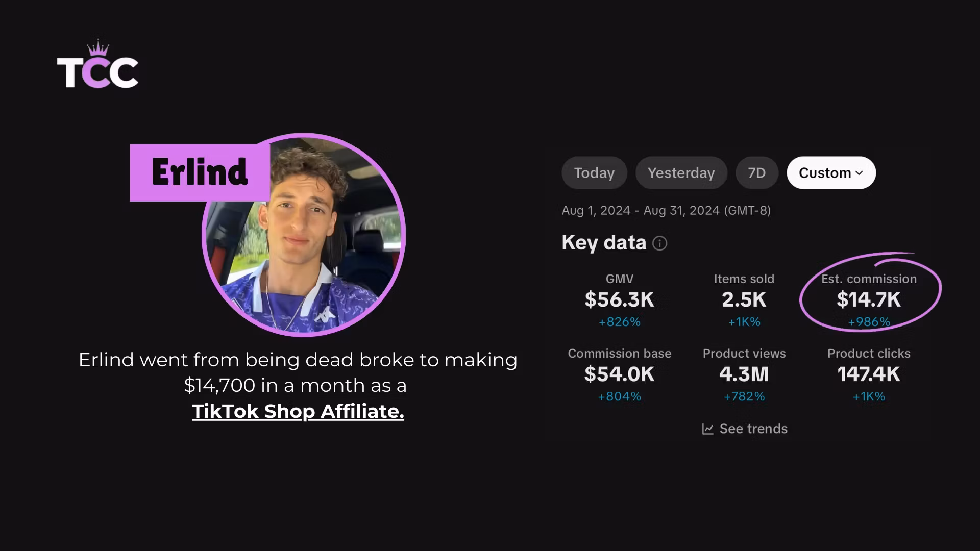The width and height of the screenshot is (980, 551).
Task: Switch to the Yesterday filter
Action: point(681,173)
